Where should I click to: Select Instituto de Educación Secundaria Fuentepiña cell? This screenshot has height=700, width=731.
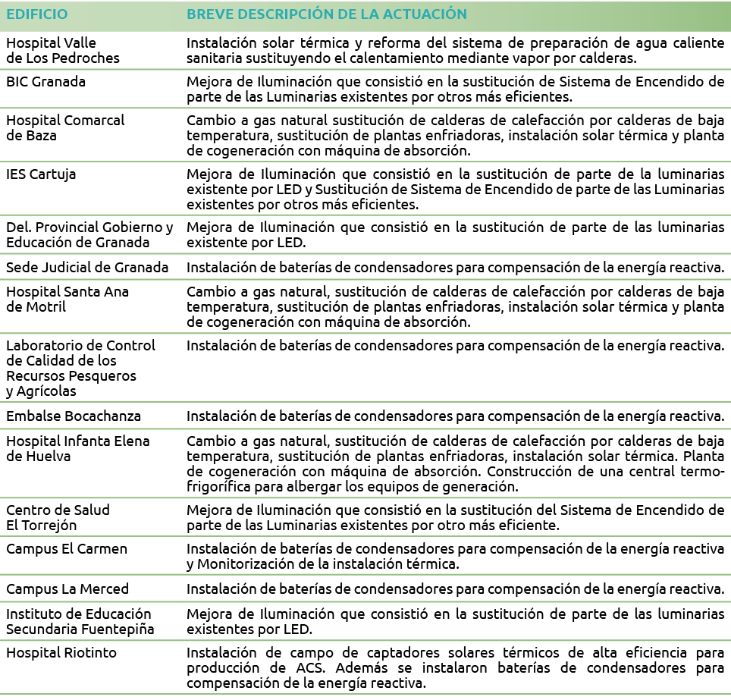pos(80,621)
